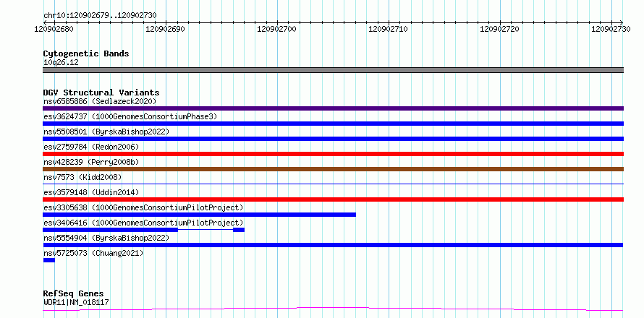Click ruler position 120902710
This screenshot has width=644, height=318.
click(x=388, y=29)
